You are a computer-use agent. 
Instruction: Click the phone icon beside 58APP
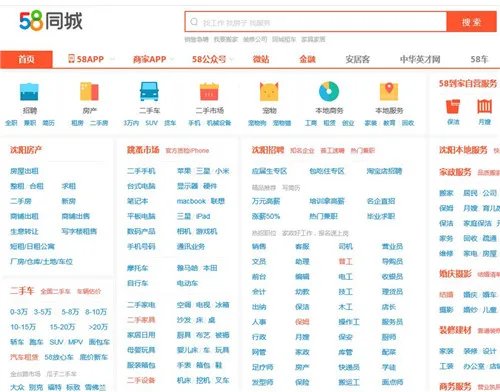coord(71,59)
